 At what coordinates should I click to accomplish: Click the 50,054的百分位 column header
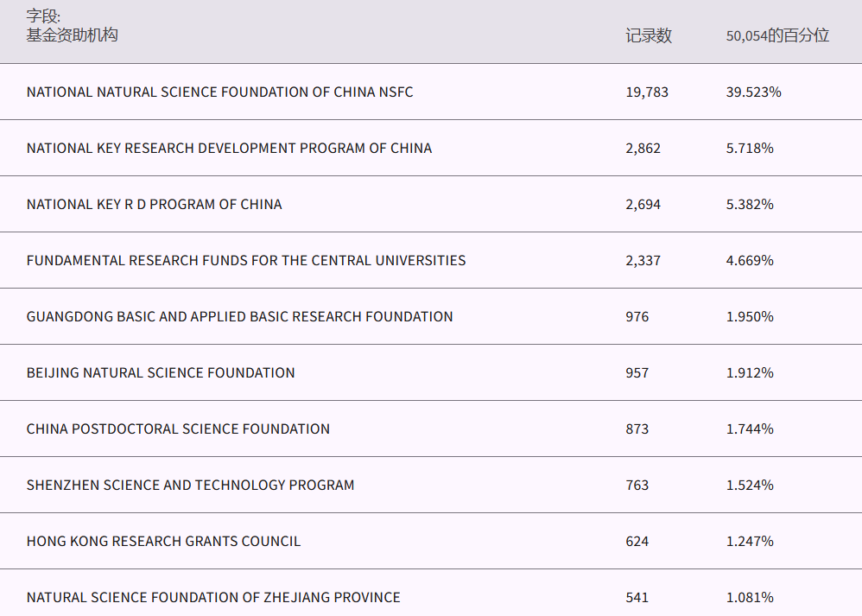776,35
